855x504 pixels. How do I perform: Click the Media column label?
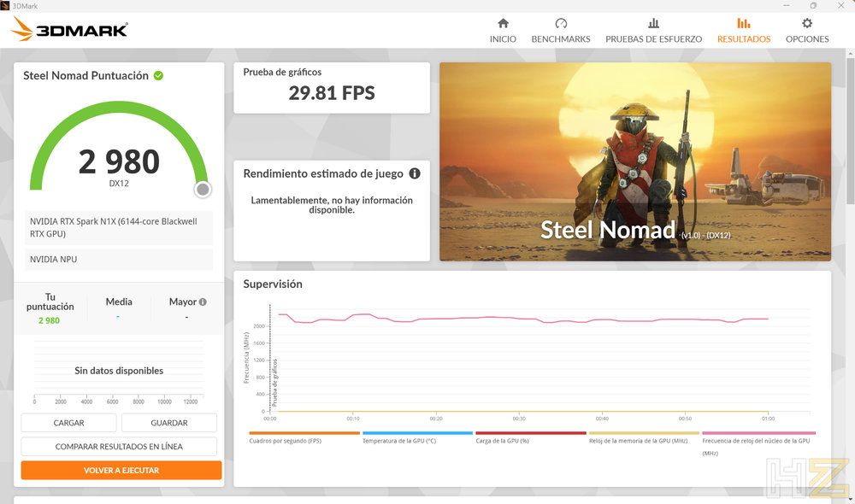(119, 302)
